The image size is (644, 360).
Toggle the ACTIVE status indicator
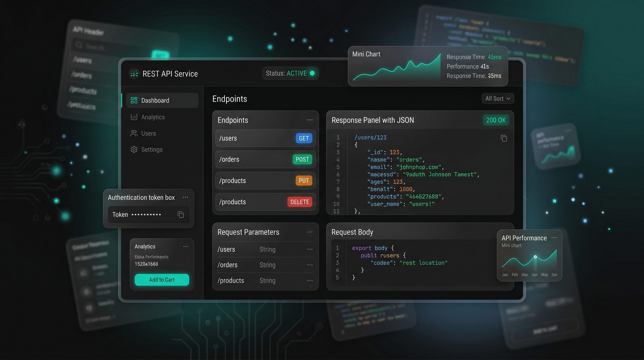pos(312,73)
